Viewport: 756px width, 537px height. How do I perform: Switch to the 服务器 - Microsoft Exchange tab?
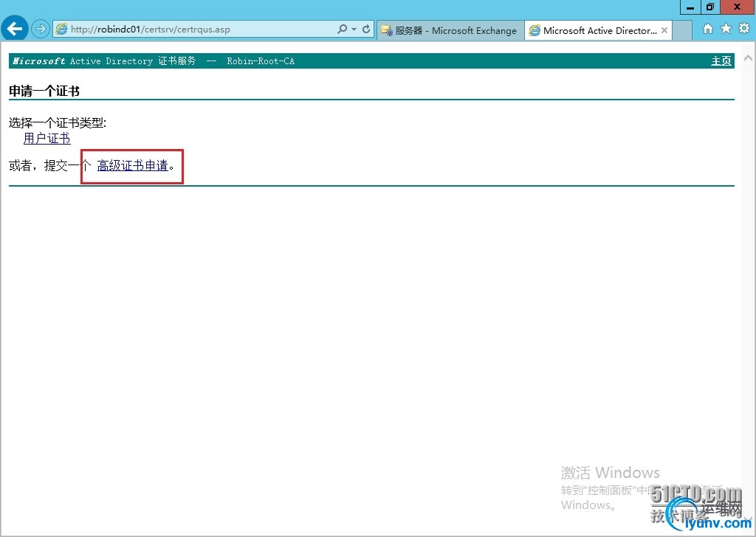(450, 30)
